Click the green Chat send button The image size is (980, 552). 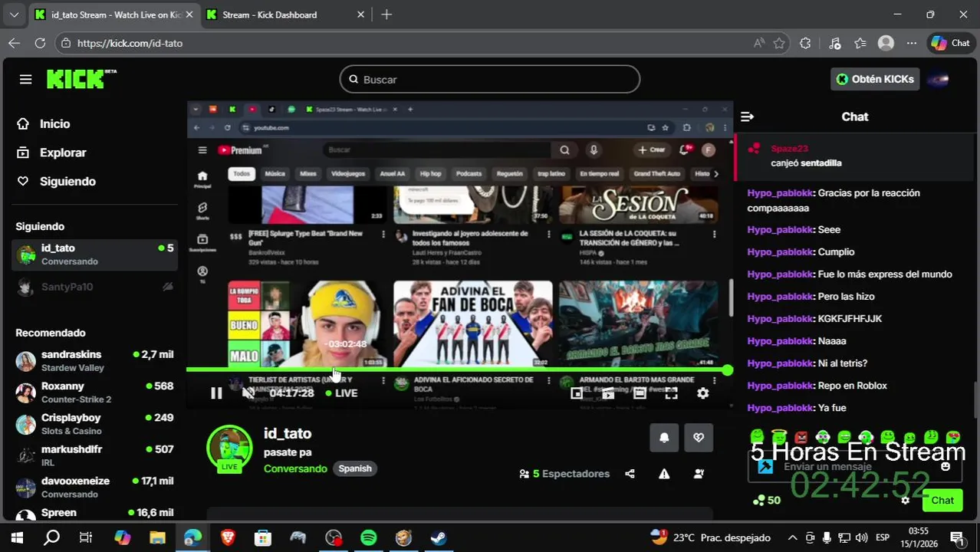(x=942, y=501)
